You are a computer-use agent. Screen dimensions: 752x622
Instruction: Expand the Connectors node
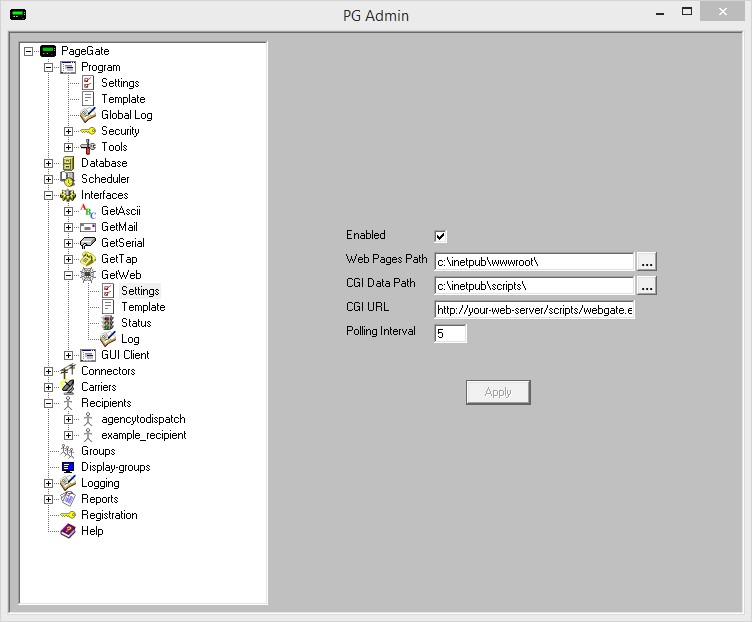pyautogui.click(x=48, y=371)
